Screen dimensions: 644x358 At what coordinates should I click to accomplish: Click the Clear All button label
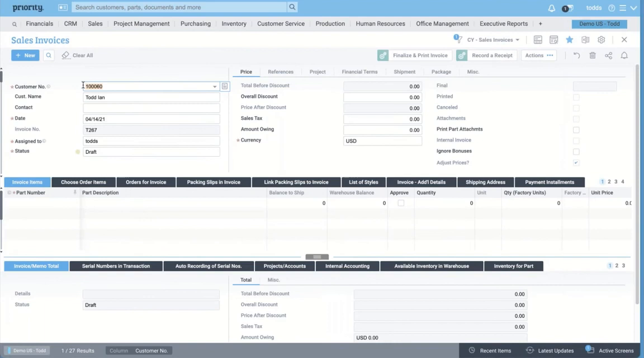pos(83,55)
